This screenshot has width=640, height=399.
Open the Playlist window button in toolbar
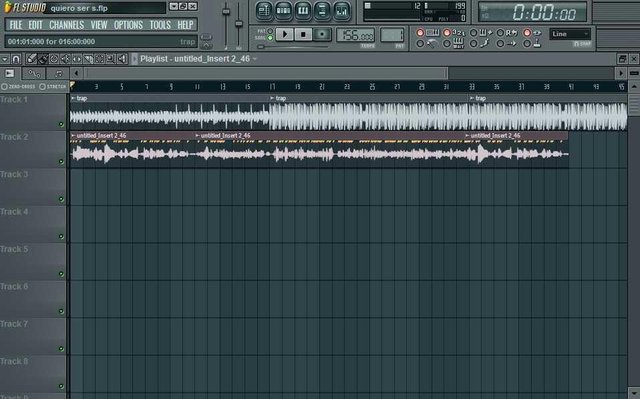(x=264, y=11)
